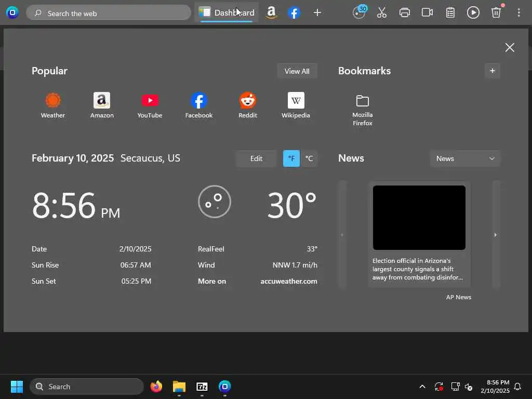This screenshot has width=532, height=399.
Task: Switch temperature to Fahrenheit
Action: coord(291,158)
